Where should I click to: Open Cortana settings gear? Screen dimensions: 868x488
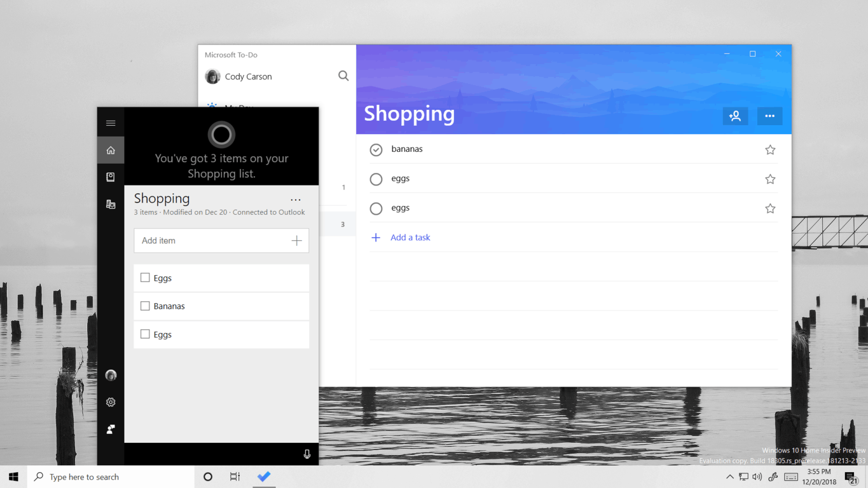pos(111,402)
